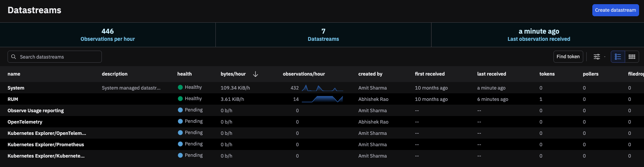Sort by the health column header
Image resolution: width=644 pixels, height=167 pixels.
(x=184, y=74)
